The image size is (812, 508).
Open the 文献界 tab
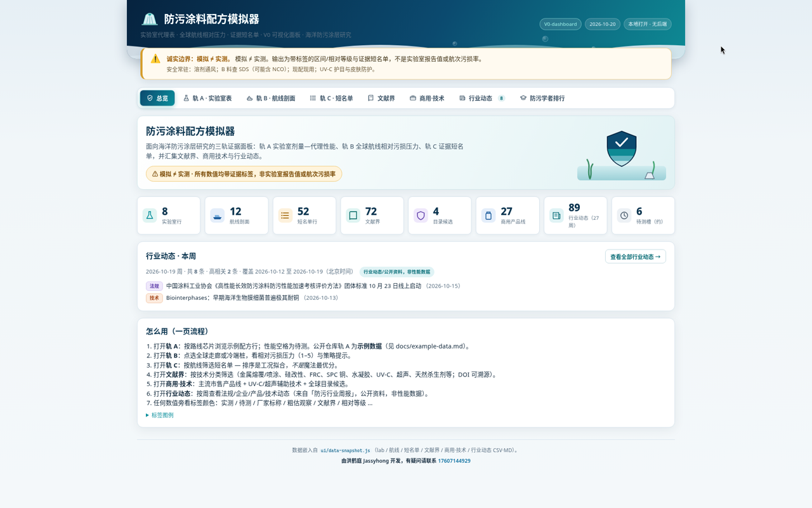click(381, 98)
